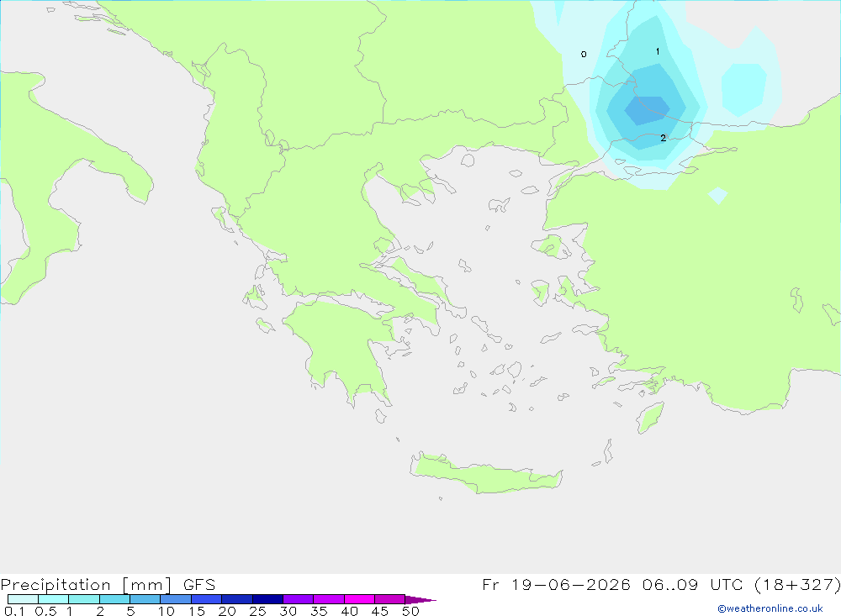Pick the 15–20 mm blue legend box
The height and width of the screenshot is (616, 841).
pos(207,599)
